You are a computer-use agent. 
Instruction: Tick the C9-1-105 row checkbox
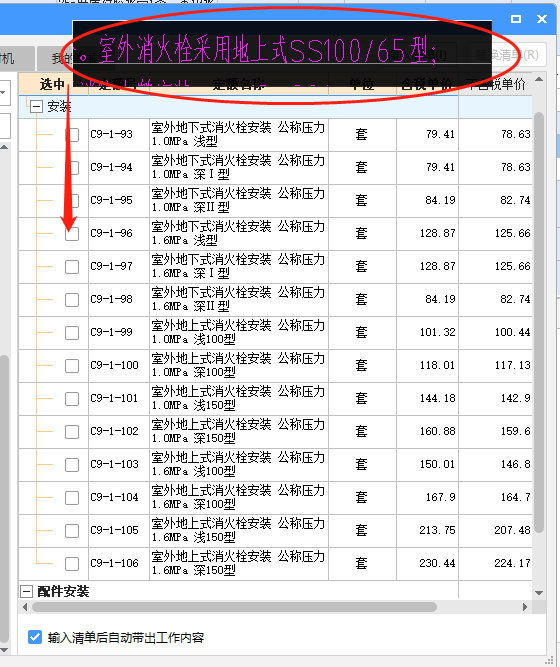tap(72, 530)
